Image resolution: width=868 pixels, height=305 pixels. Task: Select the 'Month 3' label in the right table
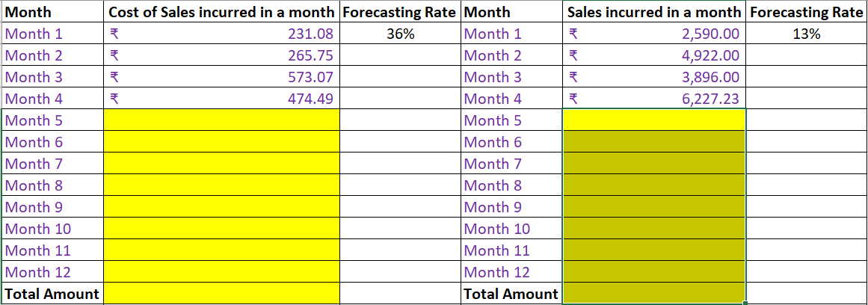click(x=493, y=77)
